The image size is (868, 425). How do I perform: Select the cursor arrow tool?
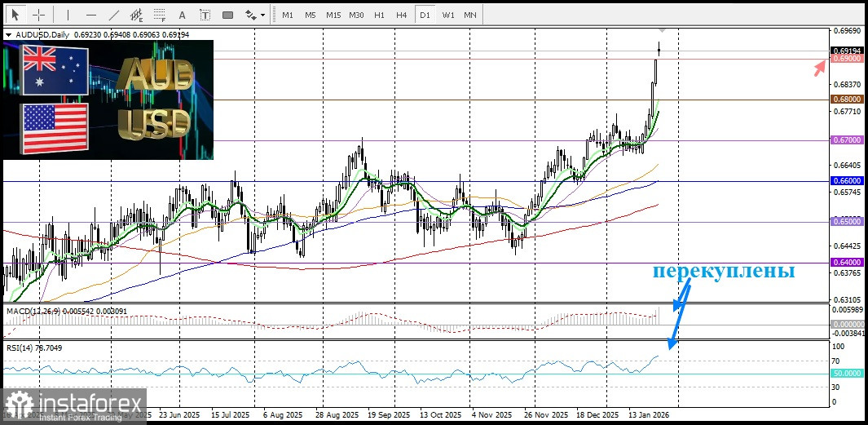[x=15, y=15]
